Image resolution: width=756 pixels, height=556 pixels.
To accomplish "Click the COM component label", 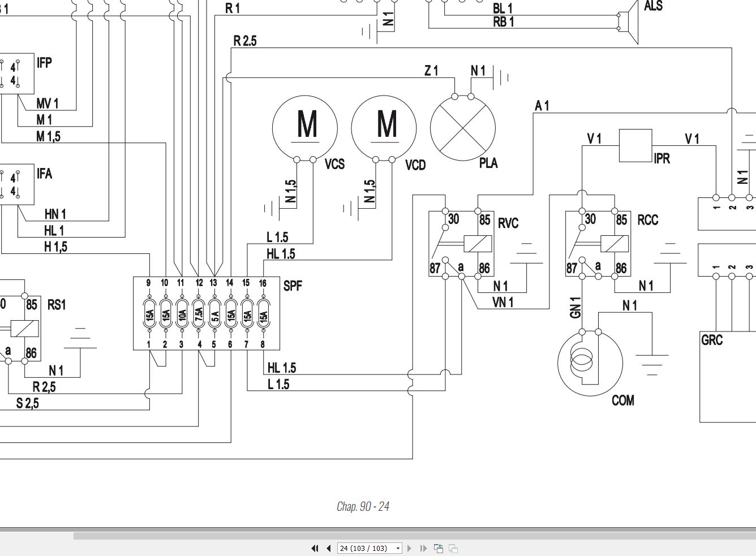I will [x=623, y=400].
